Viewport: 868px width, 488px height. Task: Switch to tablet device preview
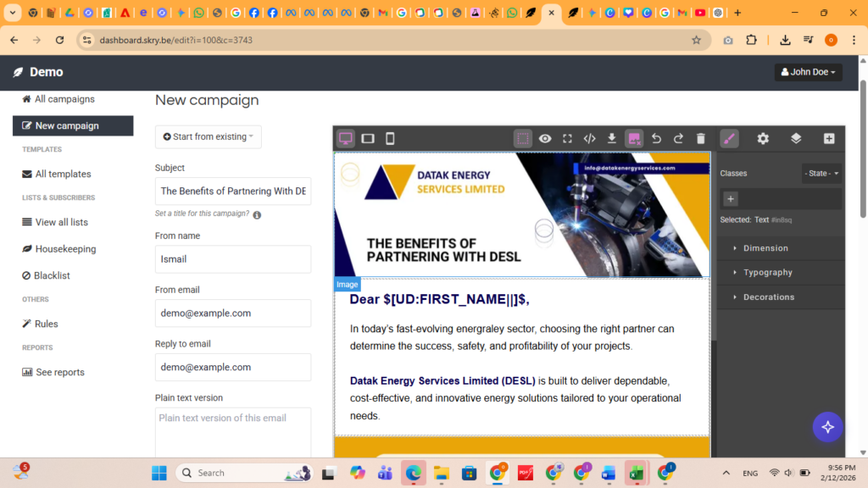[368, 138]
